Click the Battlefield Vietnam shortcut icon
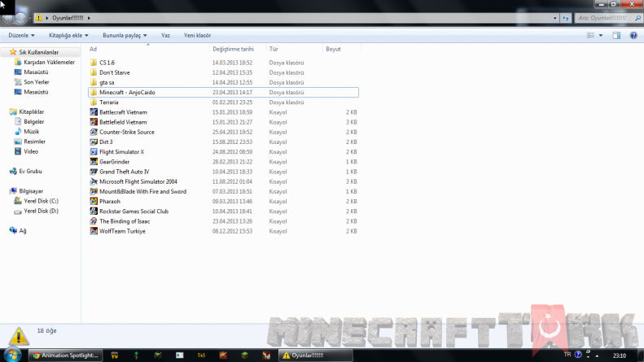 point(94,122)
